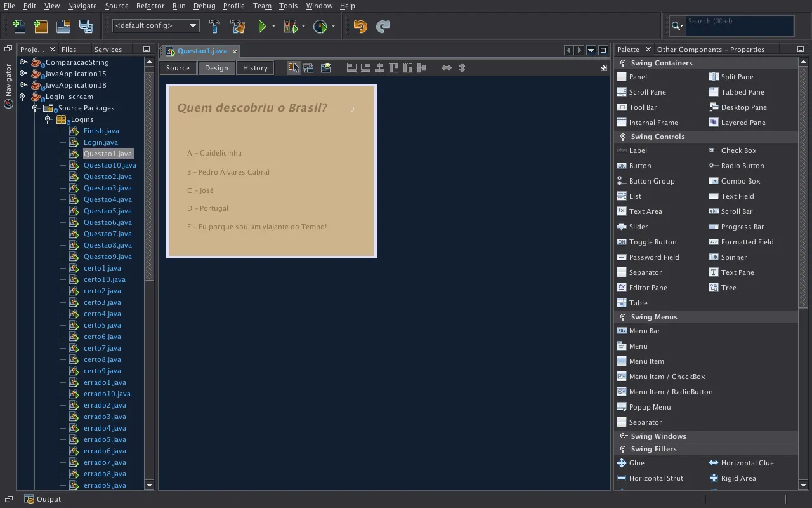Select the Button component in palette
This screenshot has width=812, height=508.
coord(639,166)
